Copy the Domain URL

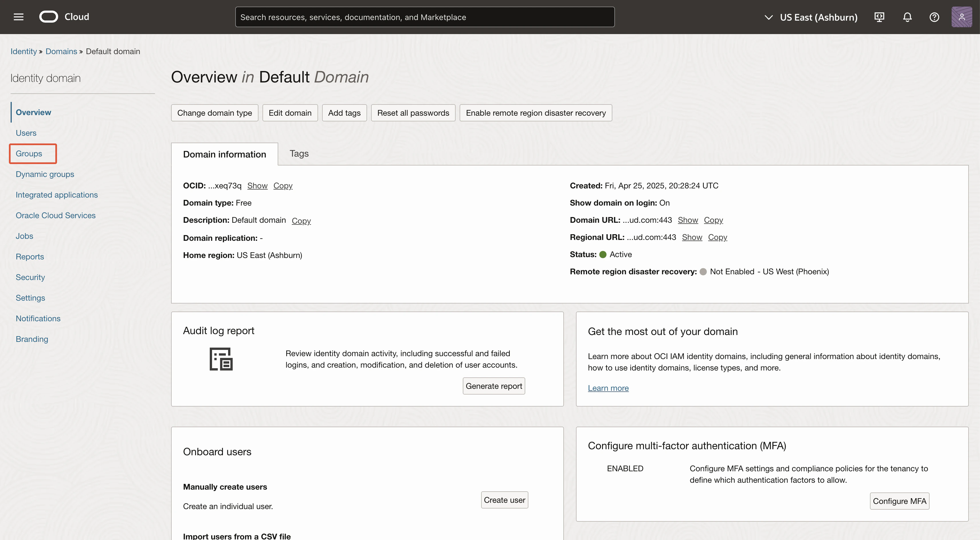[713, 220]
